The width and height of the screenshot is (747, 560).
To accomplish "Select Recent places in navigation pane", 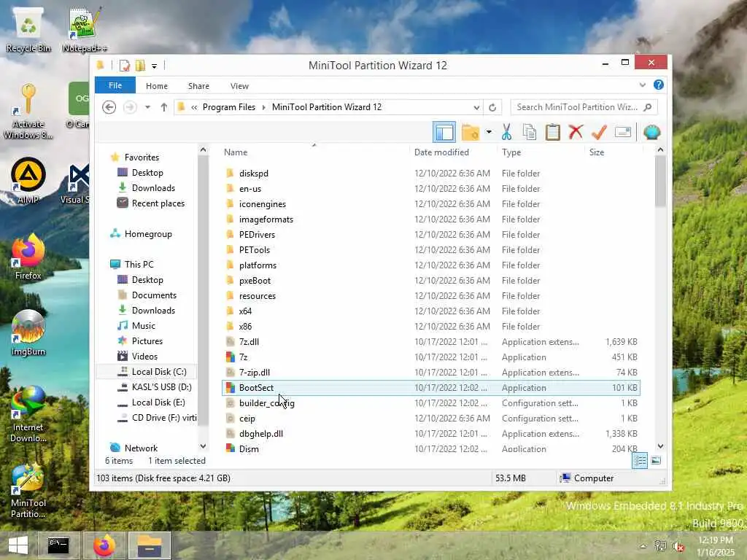I will click(x=158, y=203).
